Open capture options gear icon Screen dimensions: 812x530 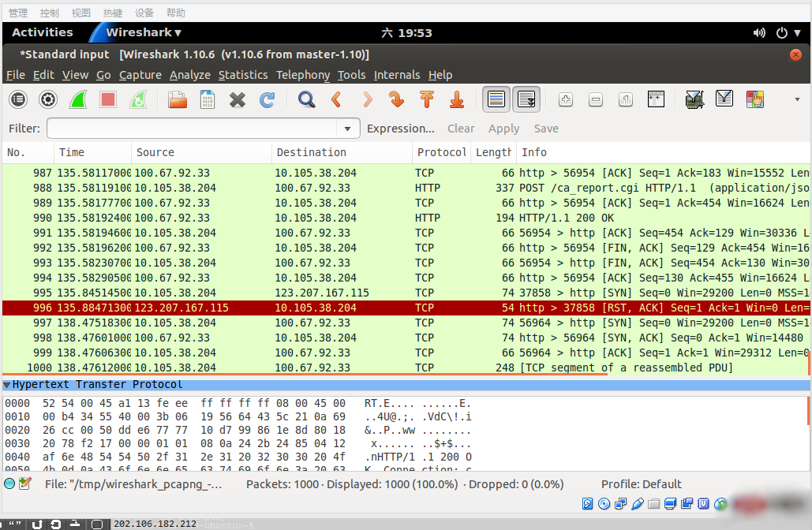point(48,99)
